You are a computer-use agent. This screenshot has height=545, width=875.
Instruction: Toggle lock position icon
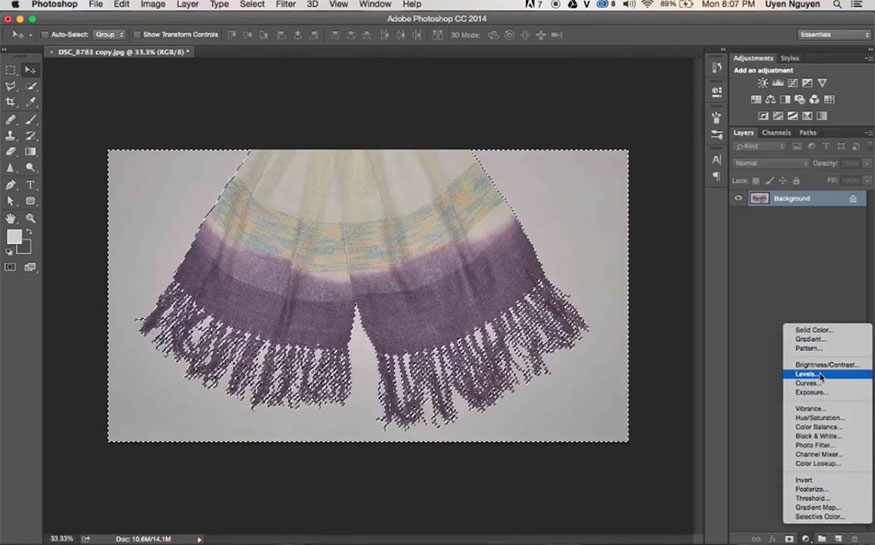[x=782, y=181]
